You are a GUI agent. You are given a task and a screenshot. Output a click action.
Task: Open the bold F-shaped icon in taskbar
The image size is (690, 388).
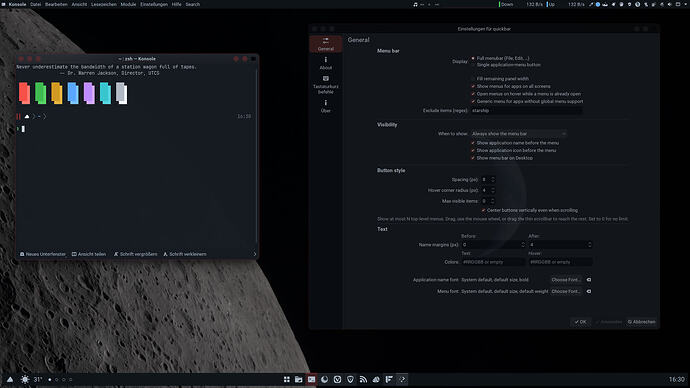click(x=389, y=379)
